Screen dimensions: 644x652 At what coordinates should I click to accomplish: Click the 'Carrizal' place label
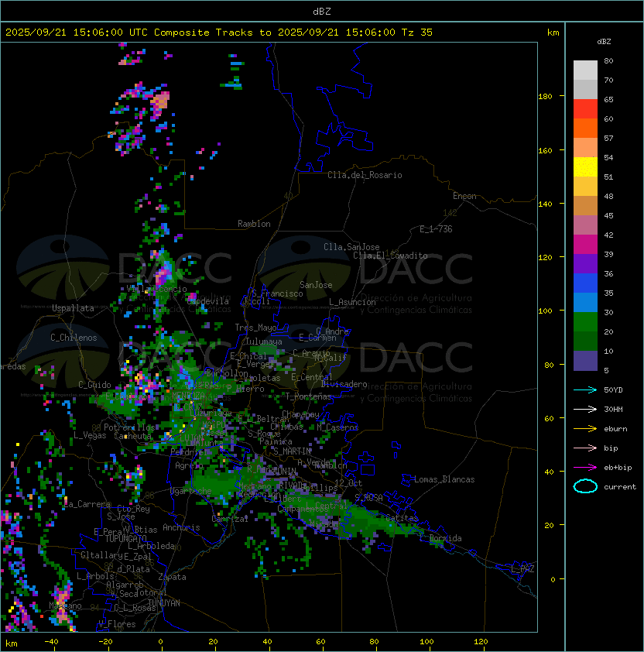229,519
